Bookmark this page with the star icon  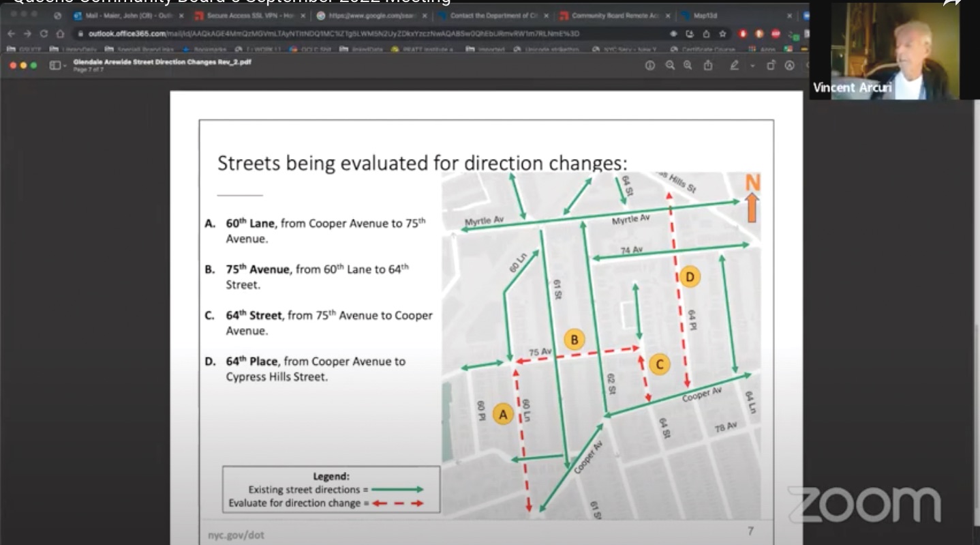coord(722,33)
